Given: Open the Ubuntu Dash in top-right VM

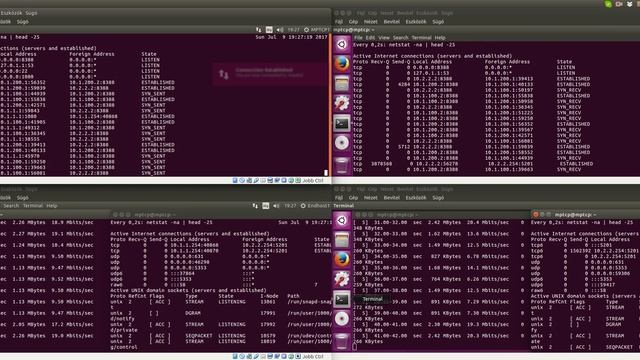Looking at the screenshot, I should [x=342, y=44].
